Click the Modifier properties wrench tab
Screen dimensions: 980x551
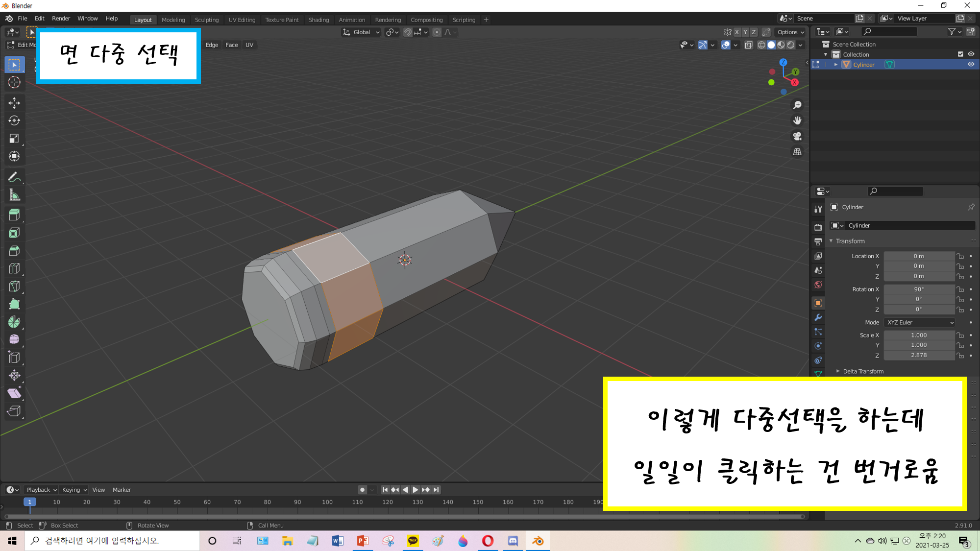click(x=818, y=317)
